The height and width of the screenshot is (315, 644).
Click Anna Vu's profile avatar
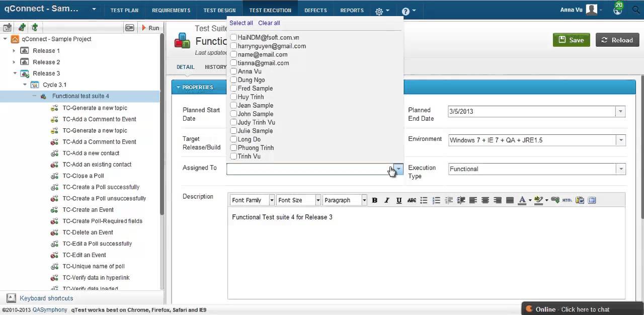coord(592,10)
